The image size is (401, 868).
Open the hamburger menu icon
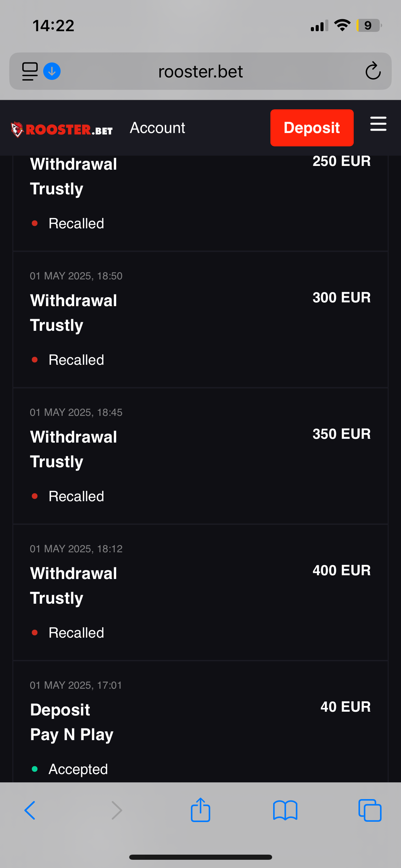click(378, 124)
